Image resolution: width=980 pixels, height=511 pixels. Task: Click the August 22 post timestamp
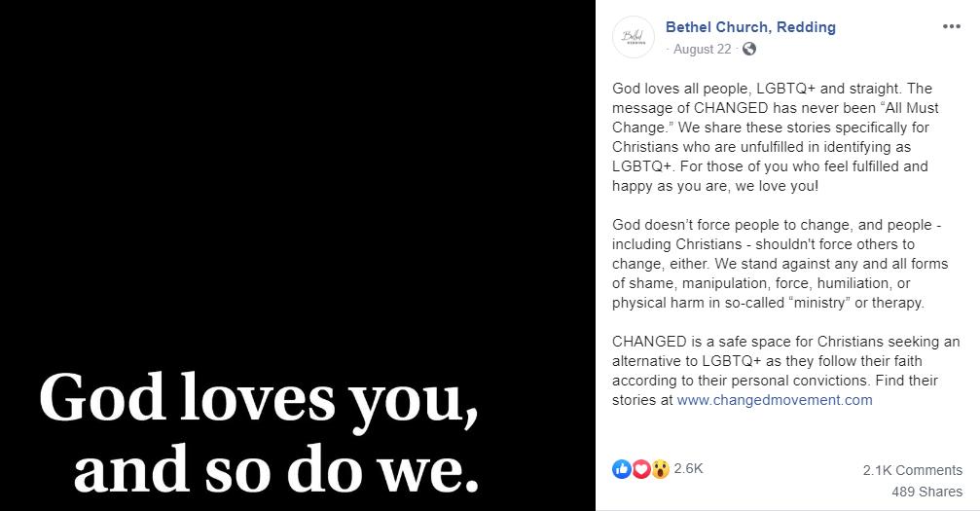pos(702,50)
